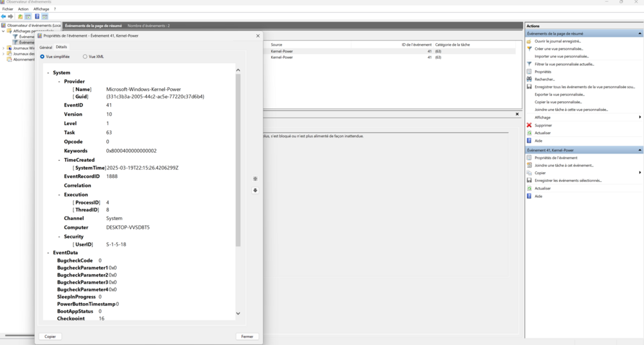
Task: Click the next event down arrow button
Action: click(x=256, y=190)
